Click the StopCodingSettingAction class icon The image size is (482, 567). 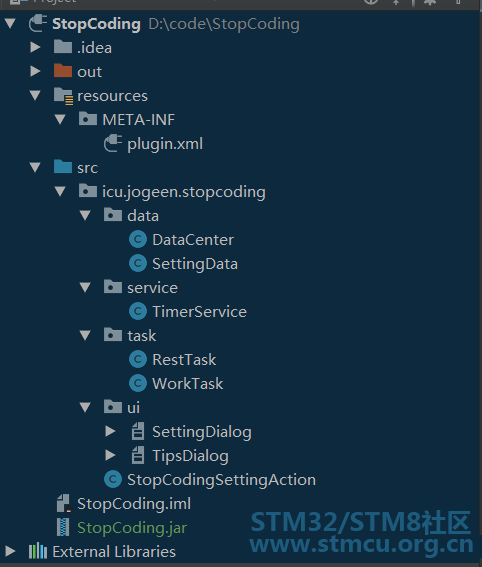pyautogui.click(x=113, y=479)
